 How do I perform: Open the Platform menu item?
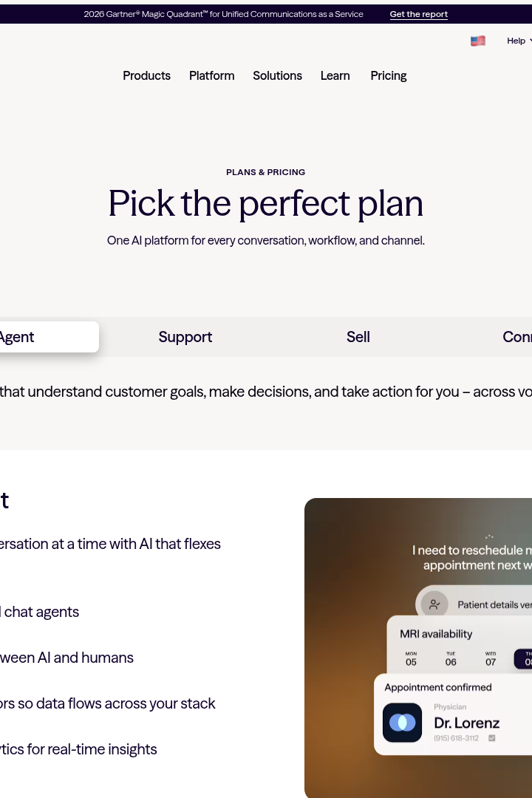point(212,76)
